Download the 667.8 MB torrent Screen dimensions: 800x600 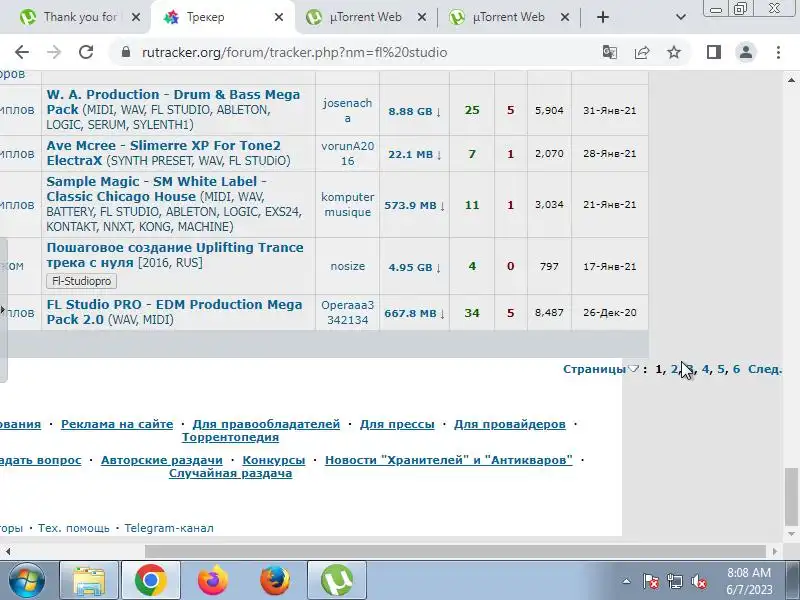[x=414, y=313]
